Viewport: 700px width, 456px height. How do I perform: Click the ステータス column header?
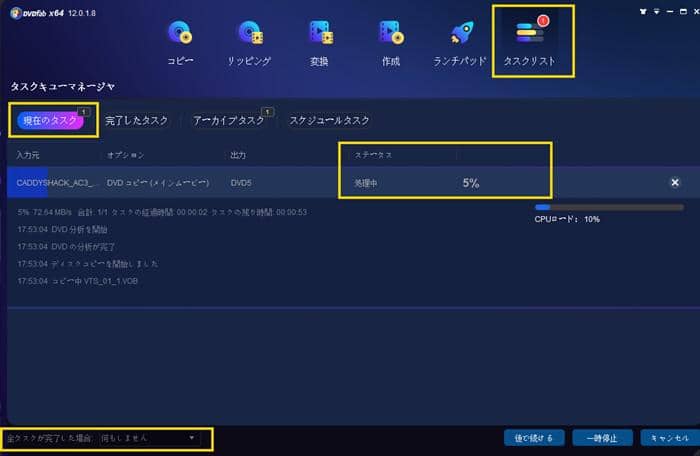[x=372, y=155]
